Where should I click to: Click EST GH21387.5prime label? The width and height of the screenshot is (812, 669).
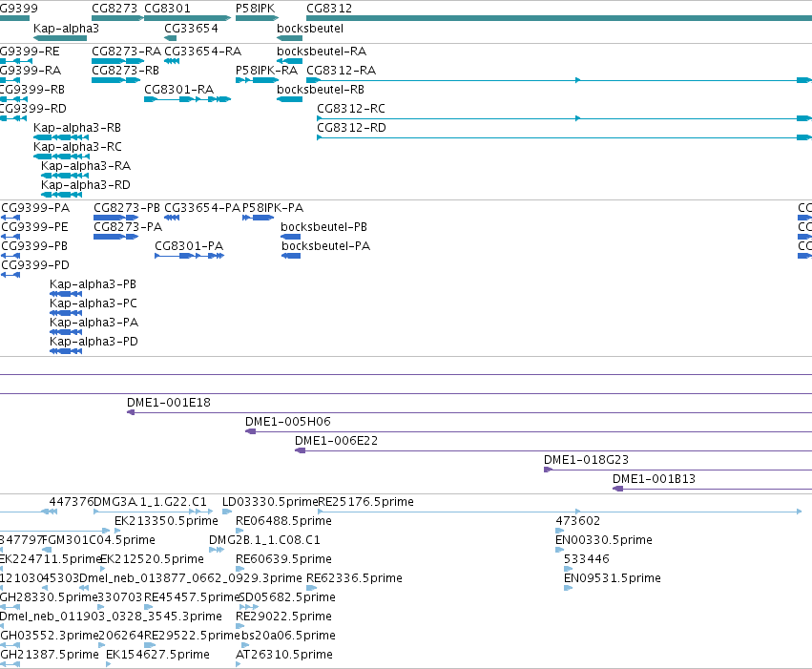point(50,655)
